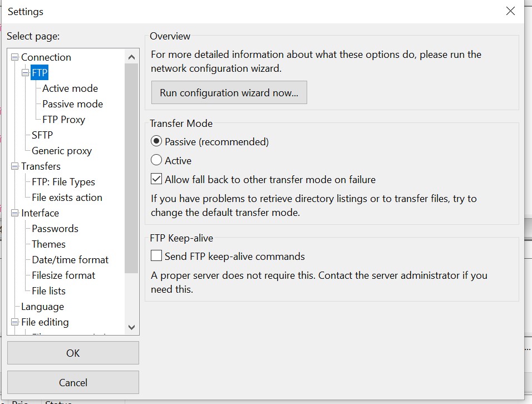
Task: Enable Send FTP keep-alive commands
Action: (156, 257)
